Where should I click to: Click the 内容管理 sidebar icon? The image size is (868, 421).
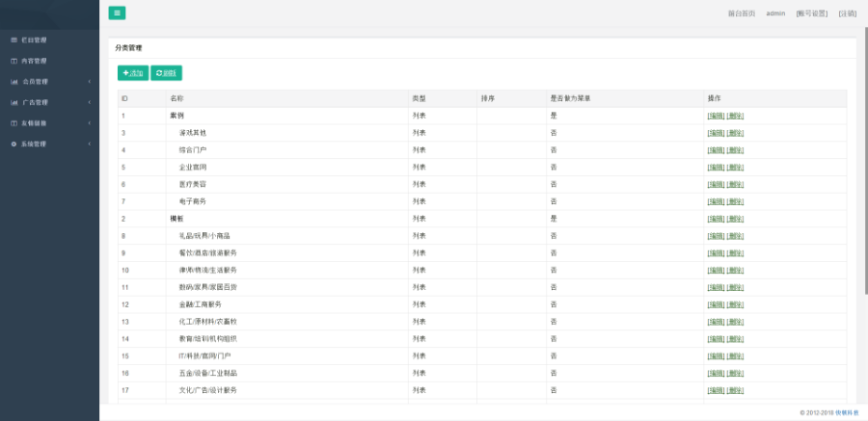point(14,61)
